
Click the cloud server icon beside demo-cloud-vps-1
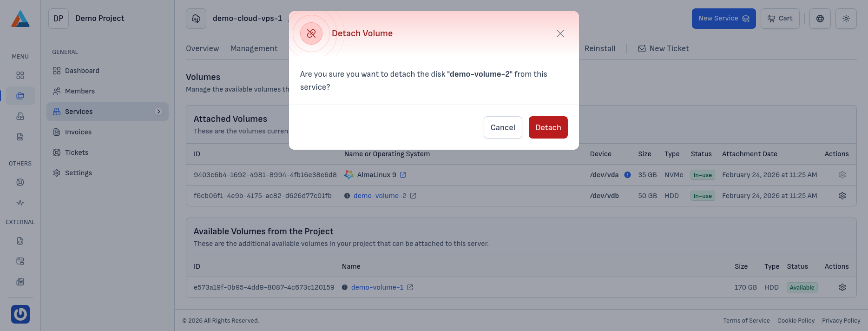pyautogui.click(x=196, y=19)
